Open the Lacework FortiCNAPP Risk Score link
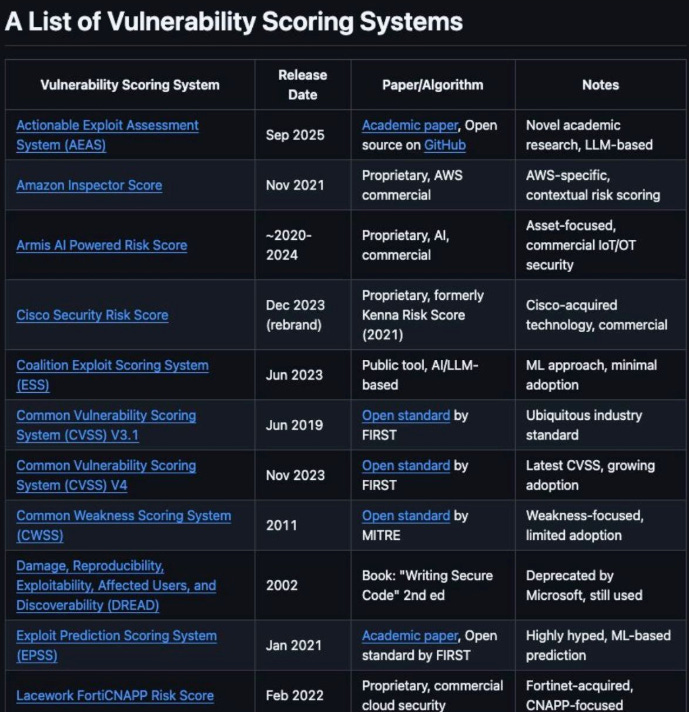Screen dimensions: 689x712 (x=115, y=696)
